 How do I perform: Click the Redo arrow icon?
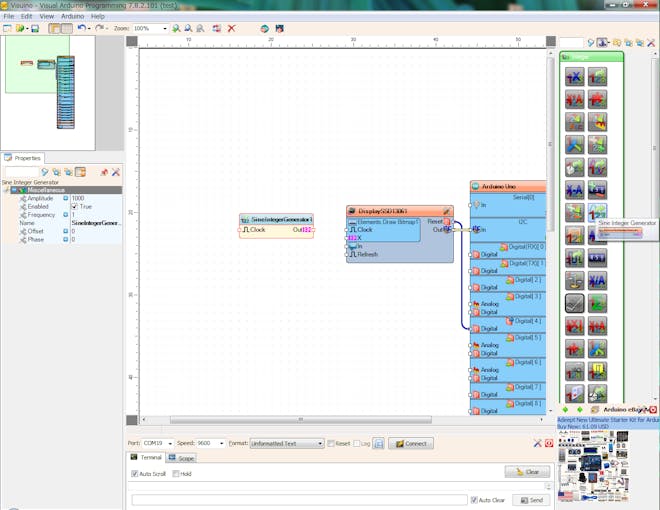[x=99, y=28]
